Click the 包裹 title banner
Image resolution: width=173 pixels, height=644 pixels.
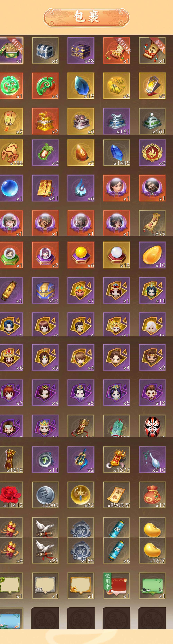pos(86,17)
